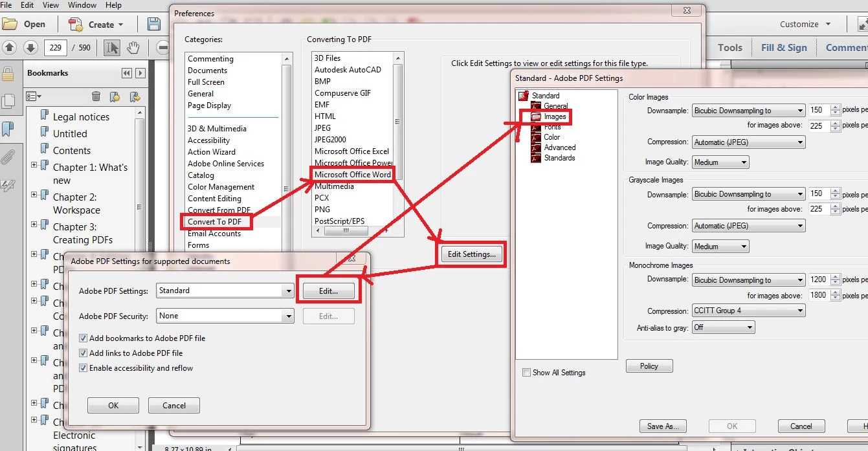Expand Chapter 1: What's new bookmark
The width and height of the screenshot is (868, 451).
[x=34, y=166]
